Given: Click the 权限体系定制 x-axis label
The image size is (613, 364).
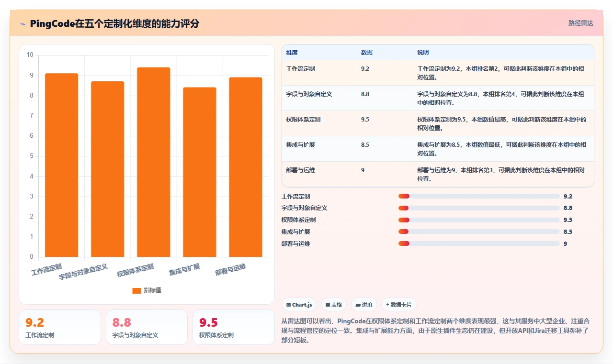Looking at the screenshot, I should [x=136, y=270].
